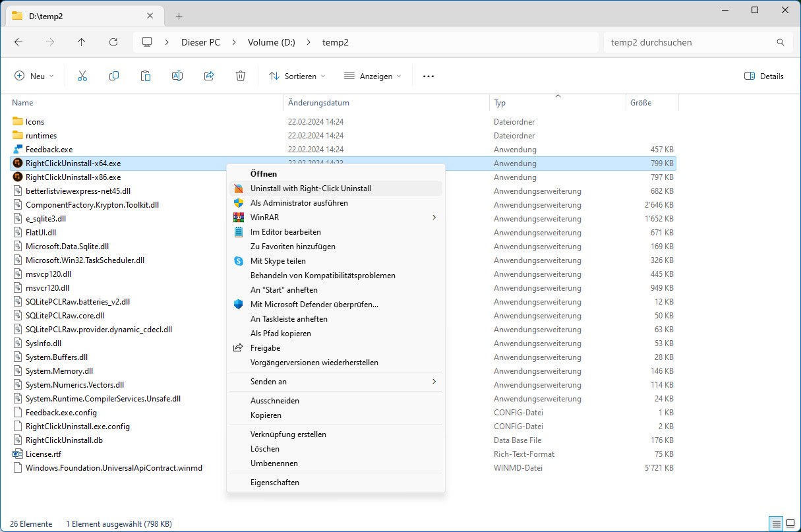Select the D:\temp2 window tab

click(85, 16)
